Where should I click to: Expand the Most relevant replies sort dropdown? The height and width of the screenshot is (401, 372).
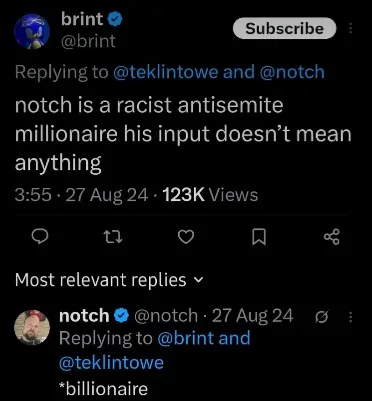[109, 280]
